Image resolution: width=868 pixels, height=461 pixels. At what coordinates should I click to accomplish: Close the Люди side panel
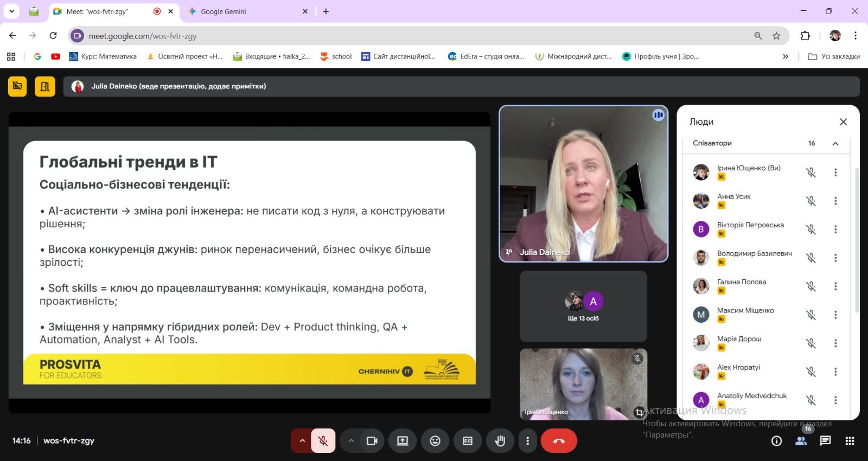[x=843, y=122]
